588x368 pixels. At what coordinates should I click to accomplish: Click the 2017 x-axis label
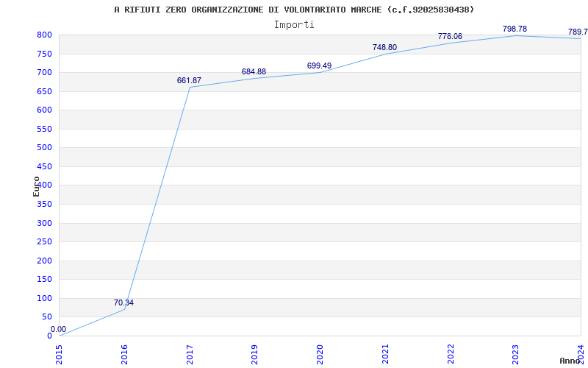[190, 354]
